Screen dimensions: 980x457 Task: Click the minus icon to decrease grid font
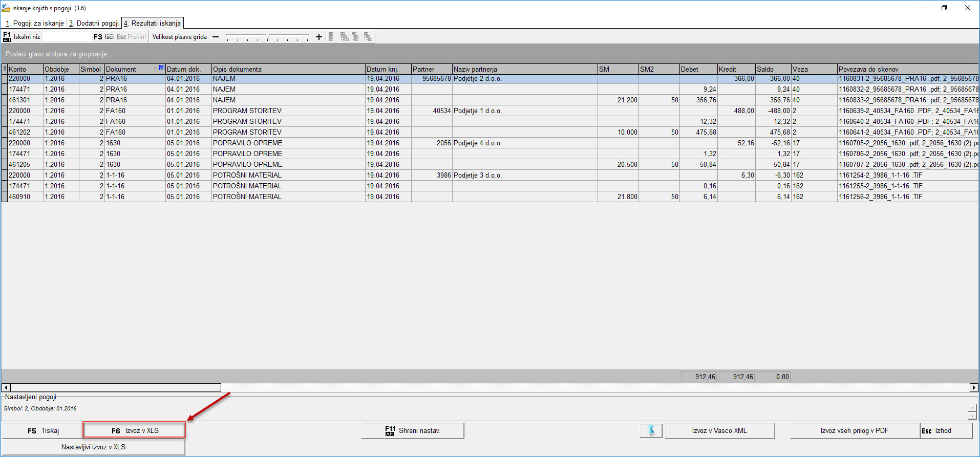[x=216, y=37]
